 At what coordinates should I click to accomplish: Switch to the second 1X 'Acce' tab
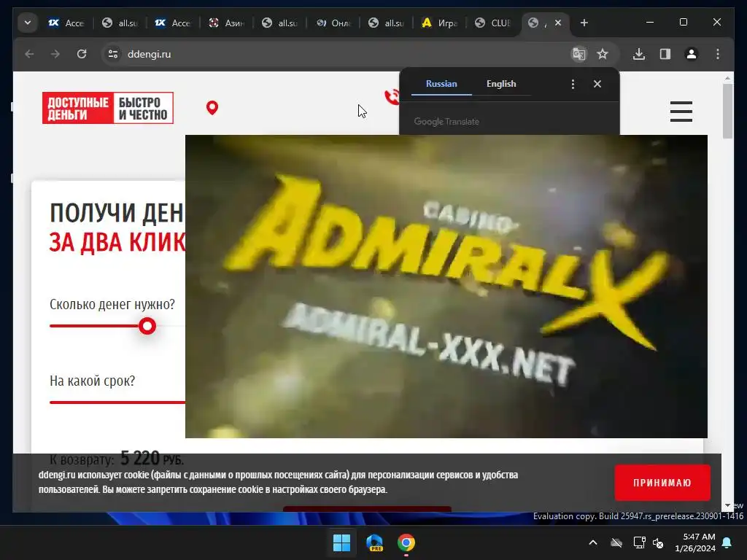[173, 23]
